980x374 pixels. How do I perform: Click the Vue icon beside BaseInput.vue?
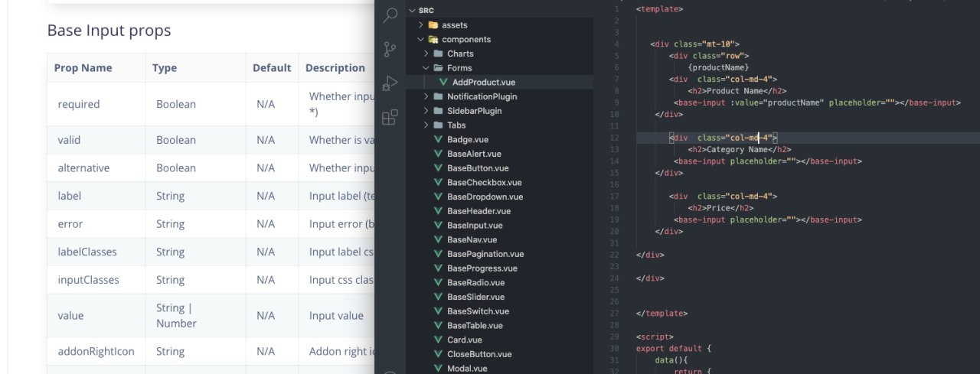pyautogui.click(x=439, y=226)
